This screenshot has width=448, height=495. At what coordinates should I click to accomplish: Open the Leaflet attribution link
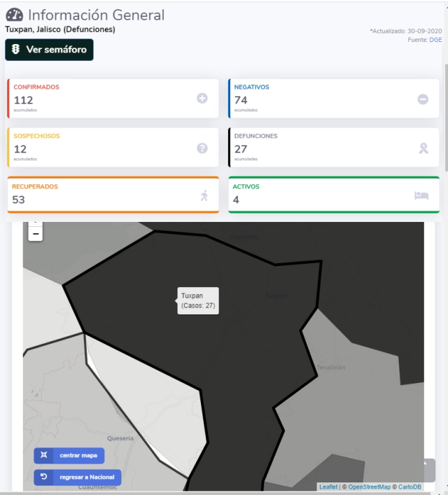[328, 487]
